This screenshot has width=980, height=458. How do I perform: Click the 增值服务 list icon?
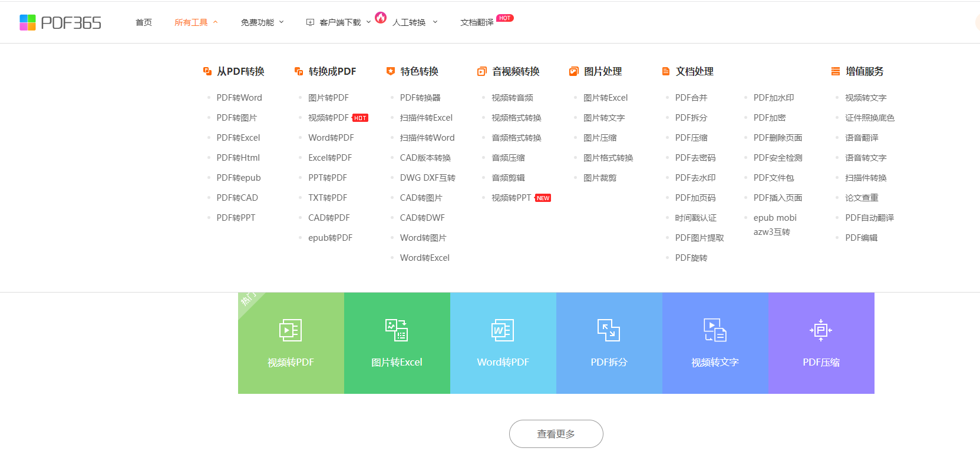[836, 71]
